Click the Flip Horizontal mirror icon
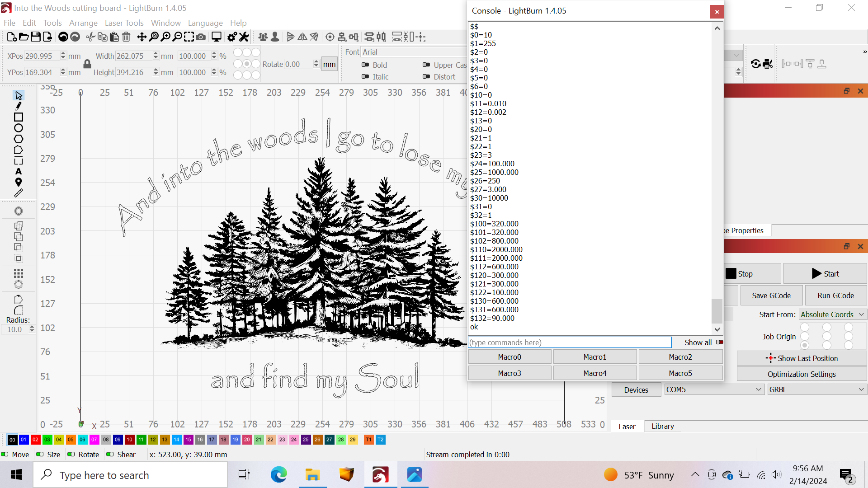Viewport: 868px width, 488px height. (302, 37)
